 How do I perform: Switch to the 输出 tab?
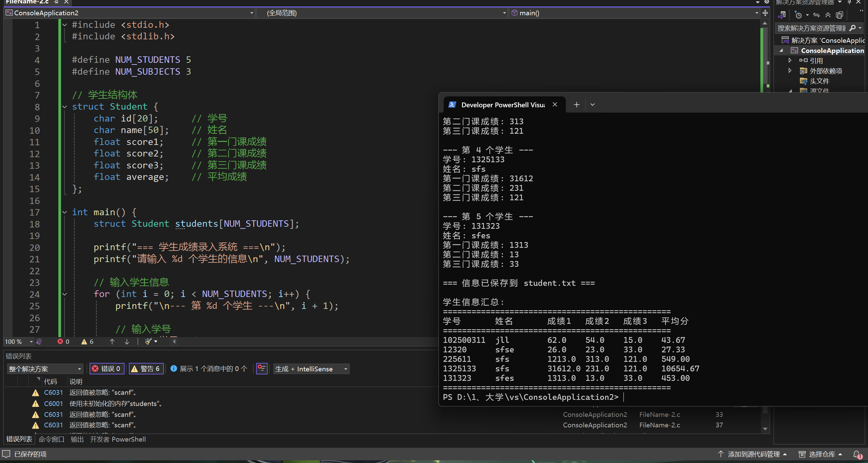[x=77, y=439]
